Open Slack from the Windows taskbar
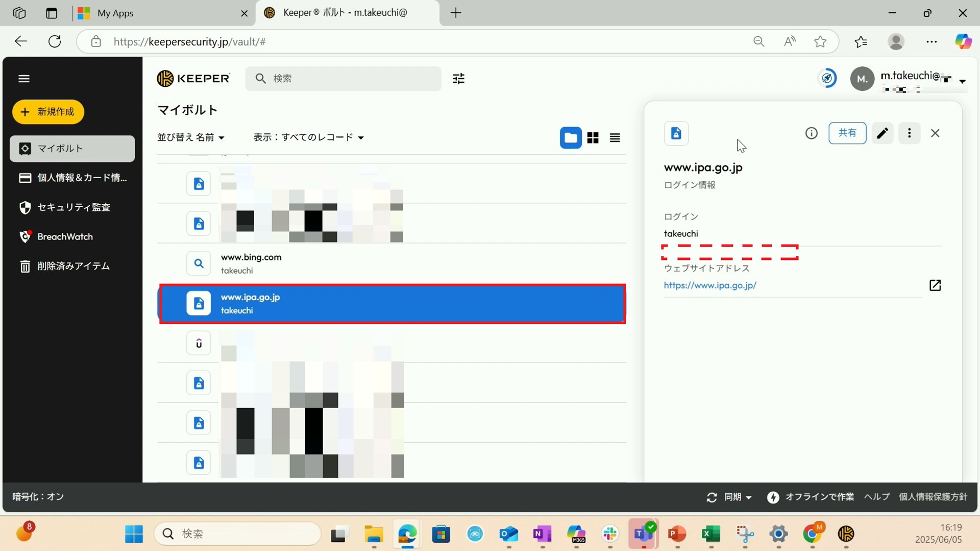The image size is (980, 551). (x=610, y=534)
